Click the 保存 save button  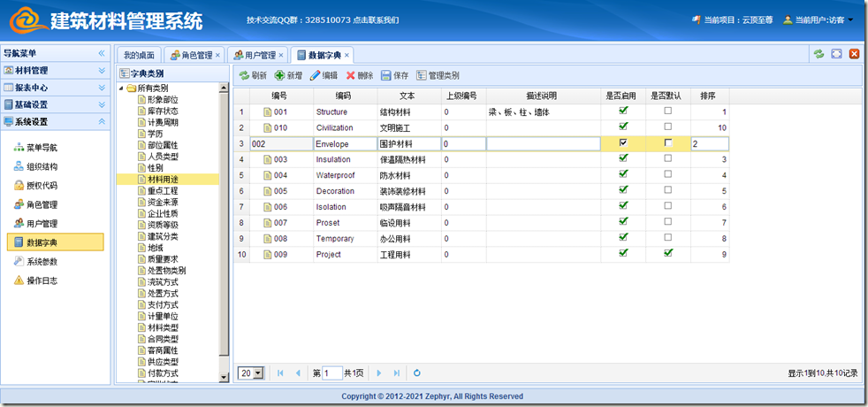click(394, 75)
